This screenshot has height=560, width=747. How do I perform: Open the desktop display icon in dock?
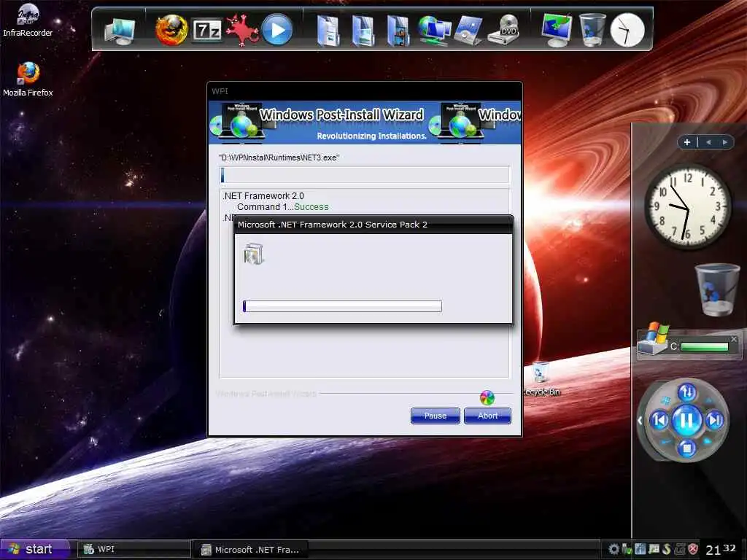coord(557,30)
